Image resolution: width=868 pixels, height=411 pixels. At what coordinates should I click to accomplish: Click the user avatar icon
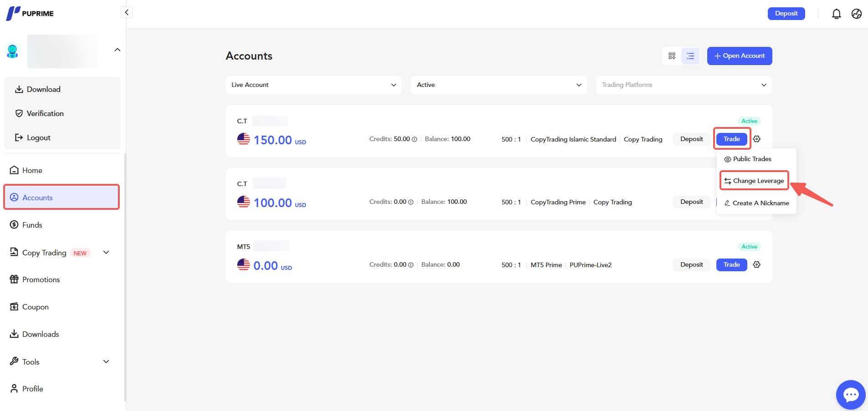coord(13,51)
